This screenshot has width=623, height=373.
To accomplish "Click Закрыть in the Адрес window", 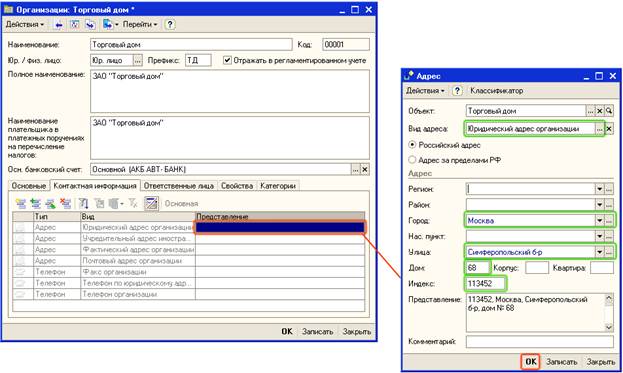I will 600,362.
